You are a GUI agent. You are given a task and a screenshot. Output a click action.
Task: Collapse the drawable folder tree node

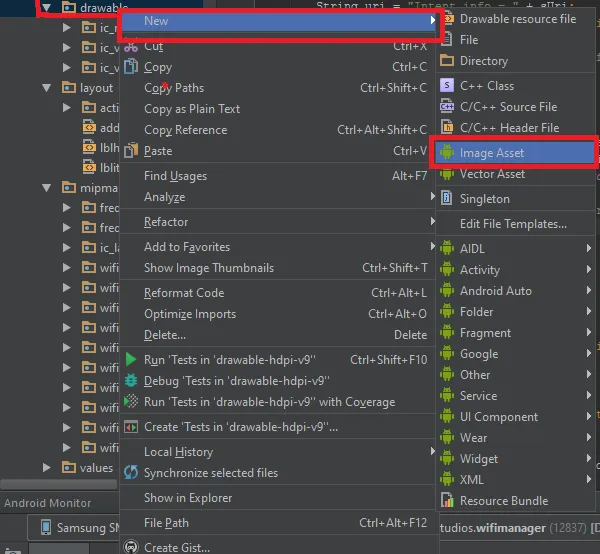pyautogui.click(x=47, y=7)
